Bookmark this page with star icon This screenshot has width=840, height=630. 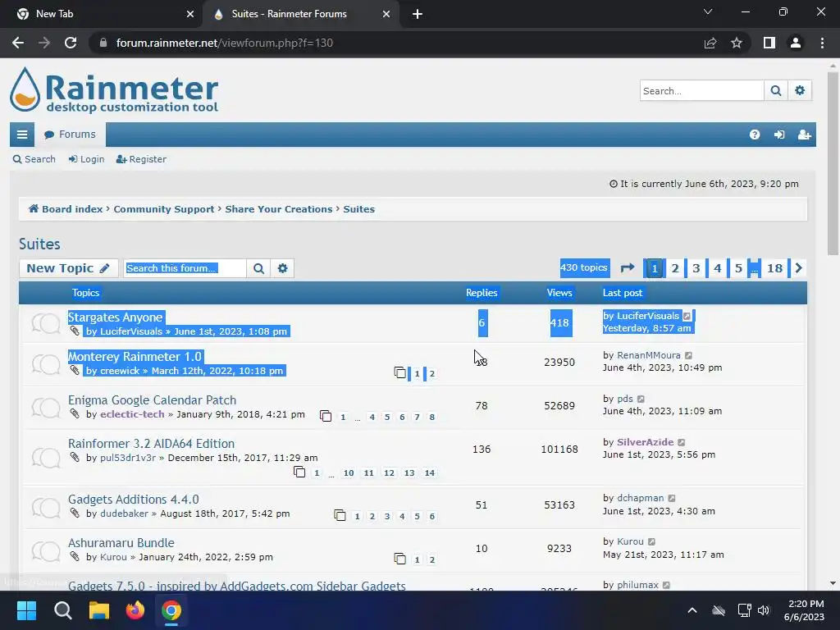[x=737, y=43]
